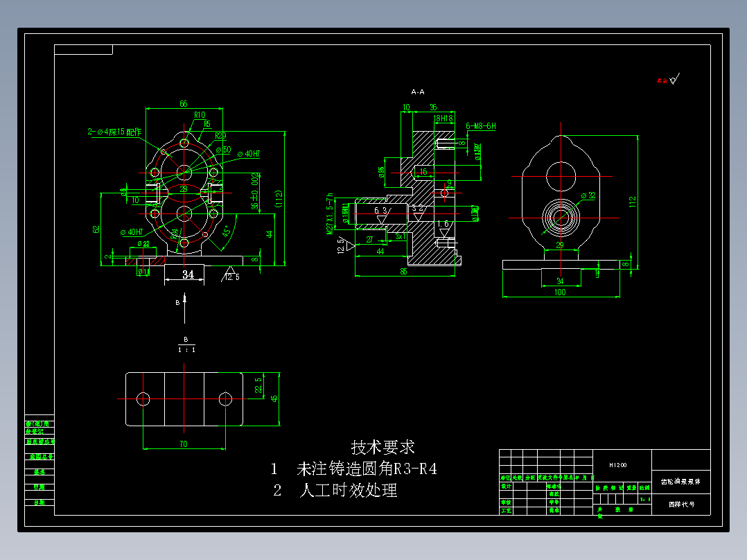Select the 工艺 cell in title block

coord(505,511)
